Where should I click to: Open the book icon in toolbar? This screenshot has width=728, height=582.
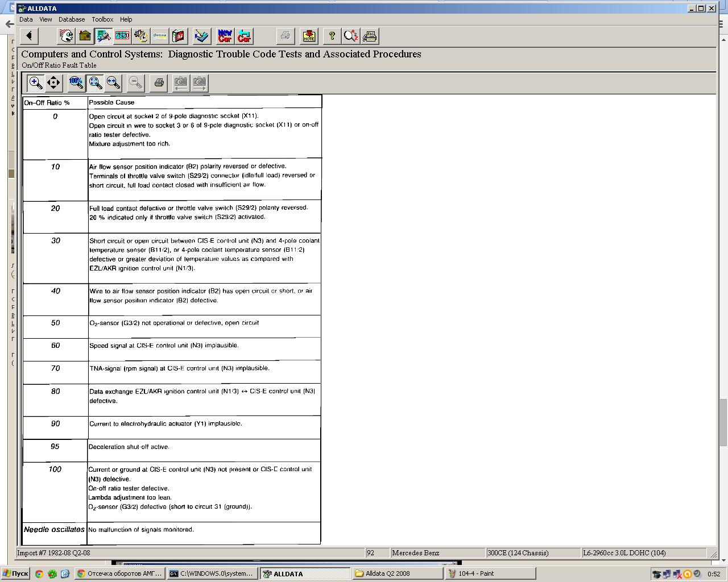[x=179, y=36]
